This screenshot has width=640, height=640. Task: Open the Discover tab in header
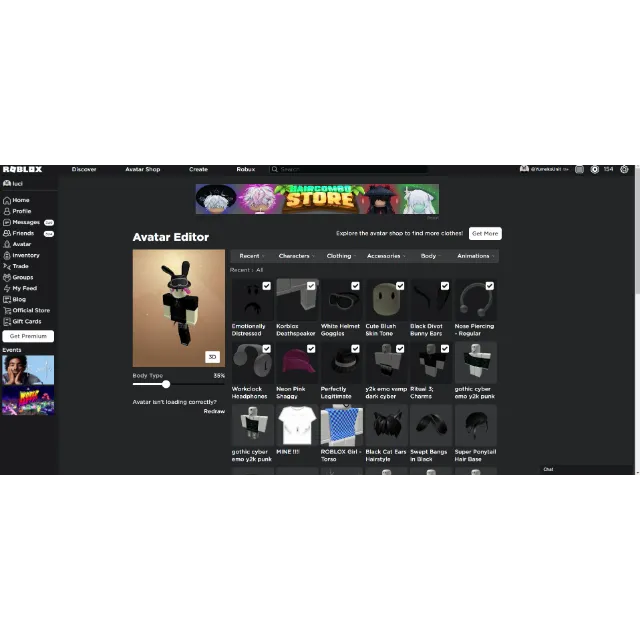[84, 169]
